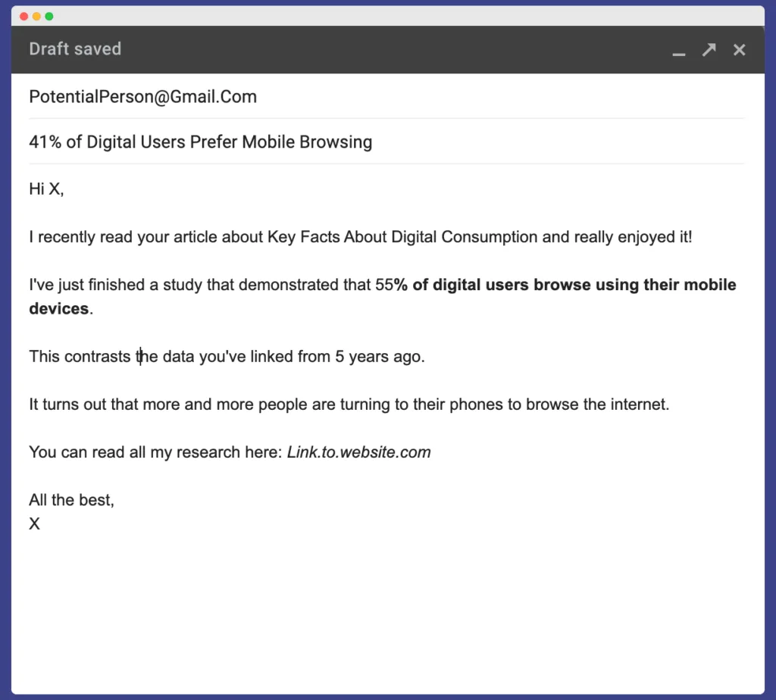776x700 pixels.
Task: Click the subject text 41% of Digital Users
Action: point(201,142)
